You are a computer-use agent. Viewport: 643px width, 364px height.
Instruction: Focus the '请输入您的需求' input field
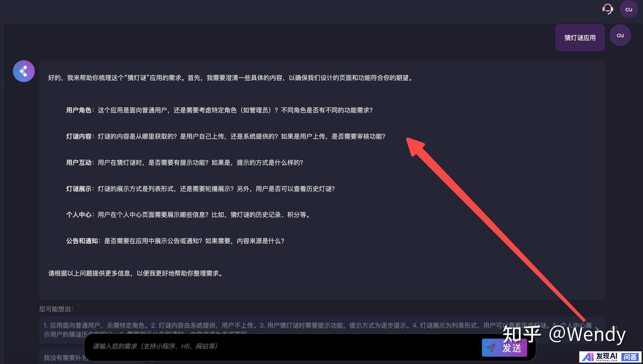click(282, 346)
